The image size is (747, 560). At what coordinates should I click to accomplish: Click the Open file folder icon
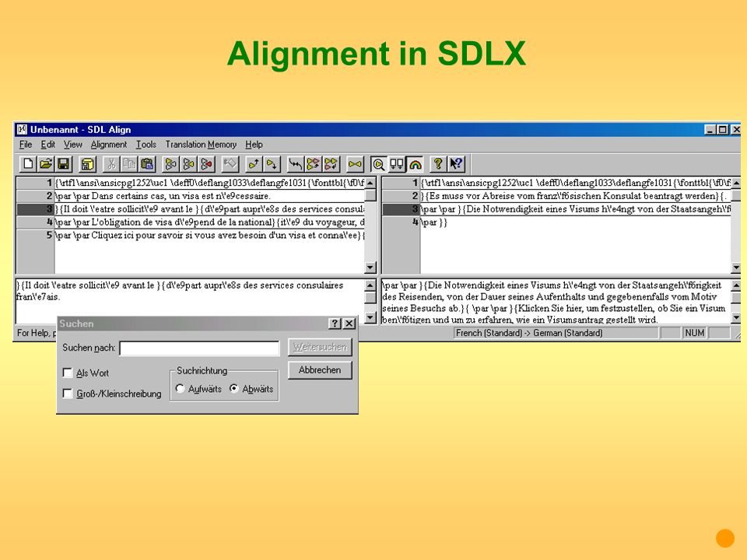[x=46, y=164]
